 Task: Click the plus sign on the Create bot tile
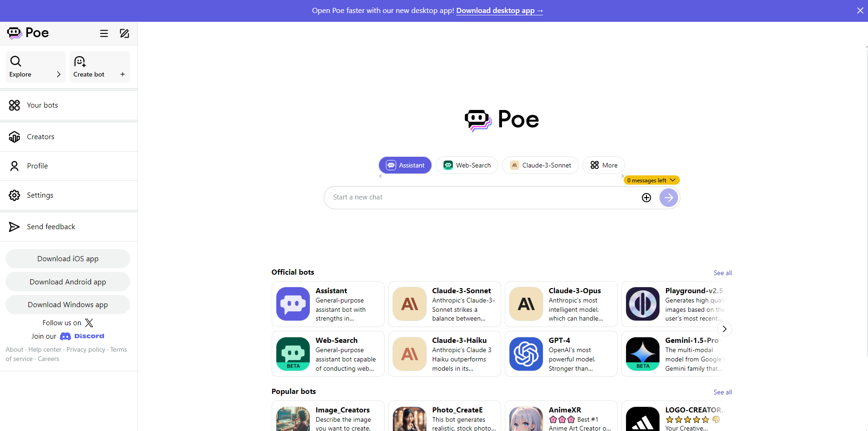[x=123, y=74]
